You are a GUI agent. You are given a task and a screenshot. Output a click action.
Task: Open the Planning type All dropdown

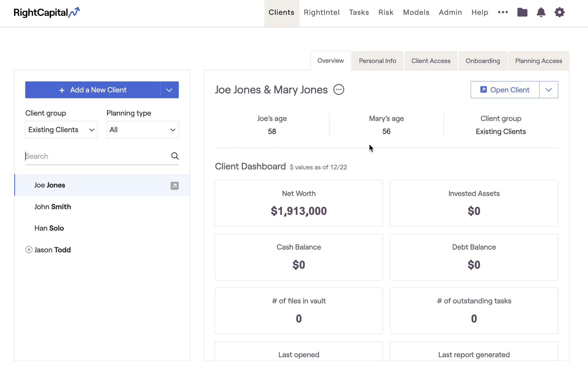coord(143,130)
